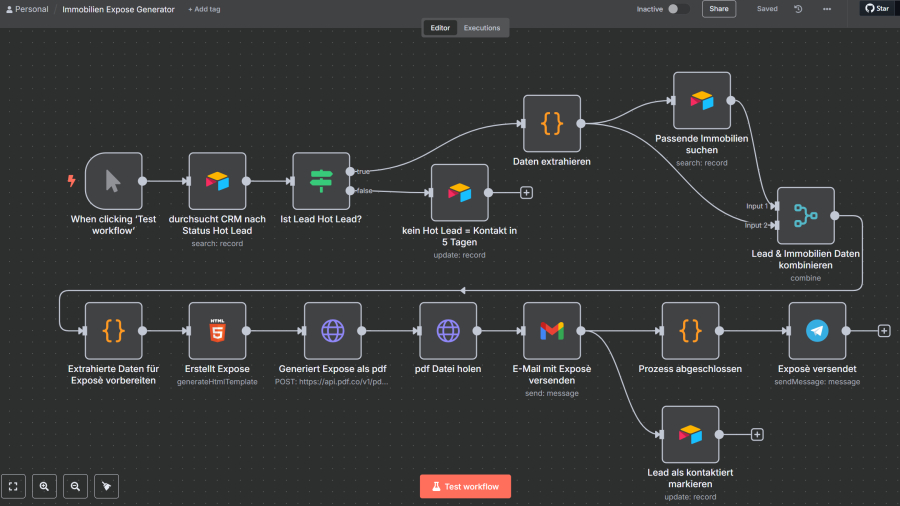
Task: Click '+ Add tag' next to workflow name
Action: click(x=204, y=9)
